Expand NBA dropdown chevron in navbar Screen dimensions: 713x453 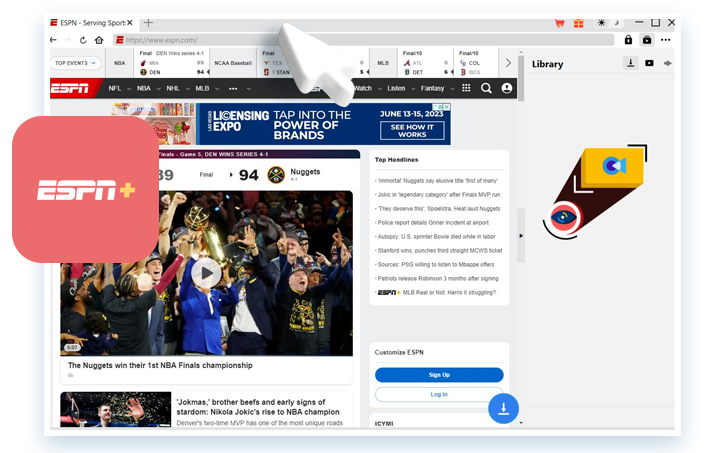[x=158, y=89]
